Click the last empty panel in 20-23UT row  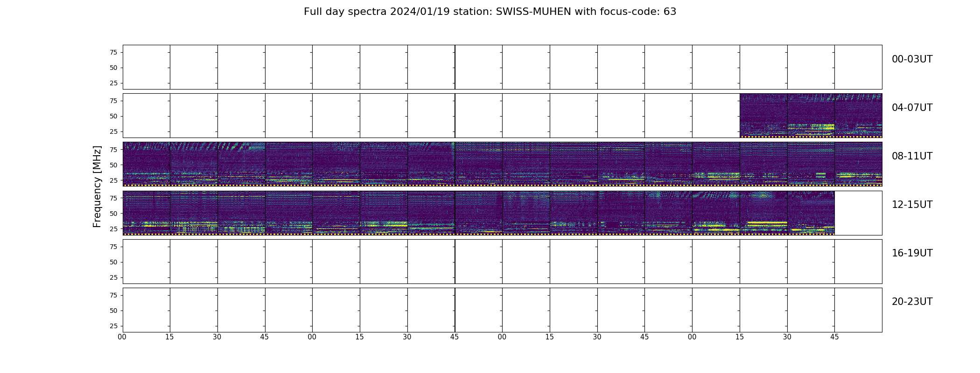(858, 310)
